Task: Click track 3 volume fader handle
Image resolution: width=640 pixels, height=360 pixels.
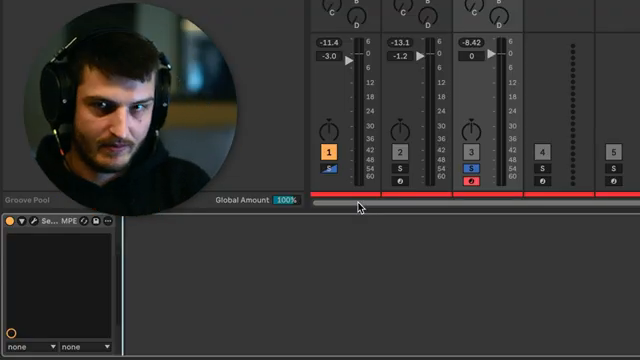Action: tap(491, 54)
